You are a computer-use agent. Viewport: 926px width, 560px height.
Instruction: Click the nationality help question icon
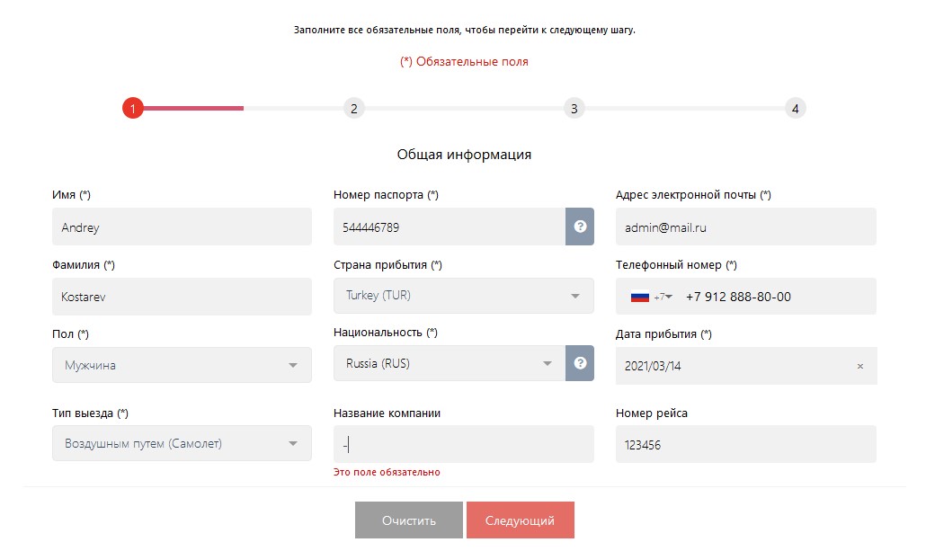(580, 363)
